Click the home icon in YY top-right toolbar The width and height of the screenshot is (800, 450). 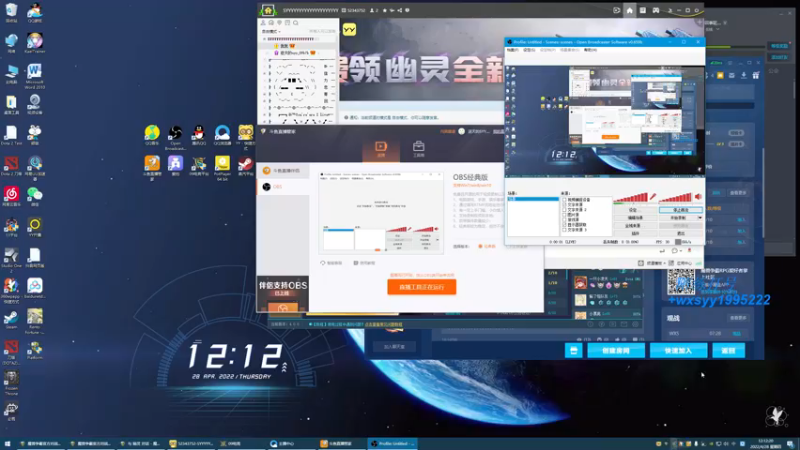pos(630,10)
